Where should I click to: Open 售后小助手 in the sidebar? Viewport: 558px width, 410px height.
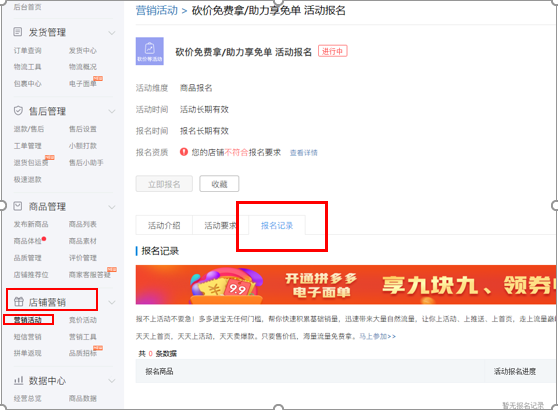pyautogui.click(x=86, y=163)
